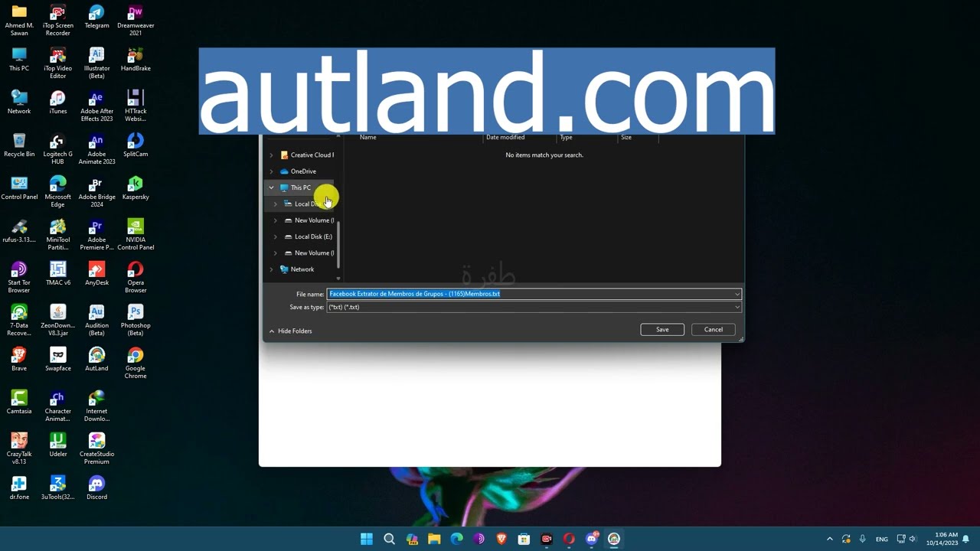Image resolution: width=980 pixels, height=551 pixels.
Task: Click the CreateStudio Premium desktop icon
Action: pos(96,449)
